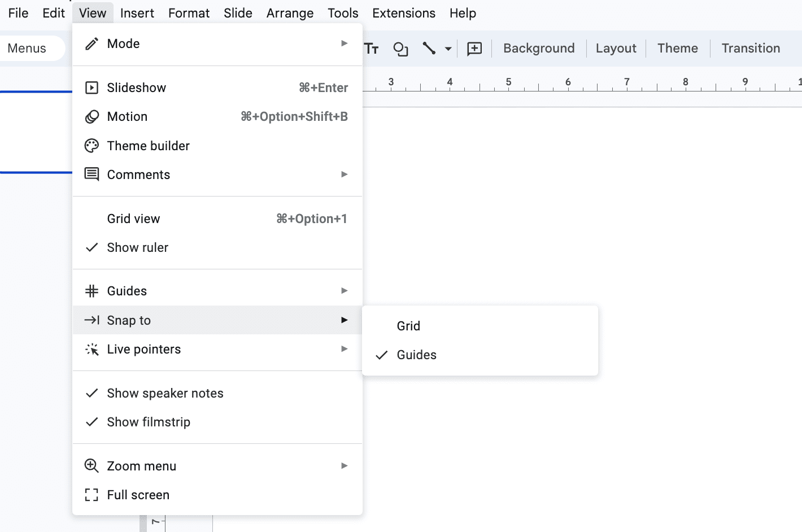Screen dimensions: 802x532
Task: Open the Live pointers submenu
Action: pos(144,349)
